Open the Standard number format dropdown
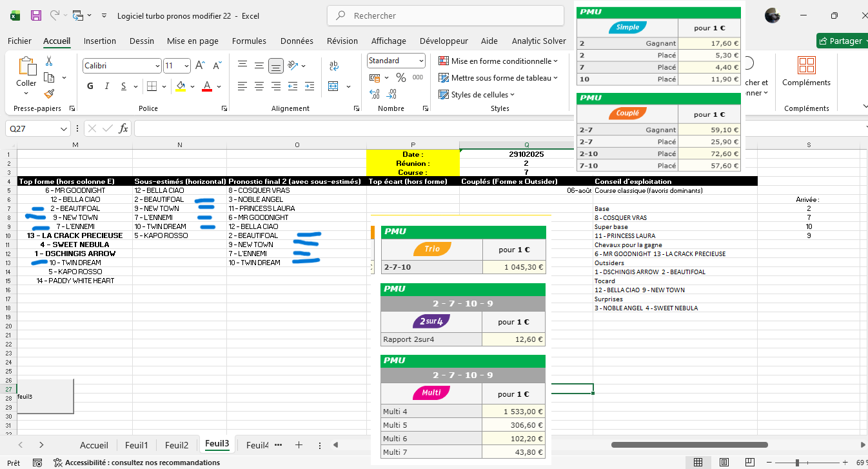Viewport: 868px width, 469px height. coord(422,61)
